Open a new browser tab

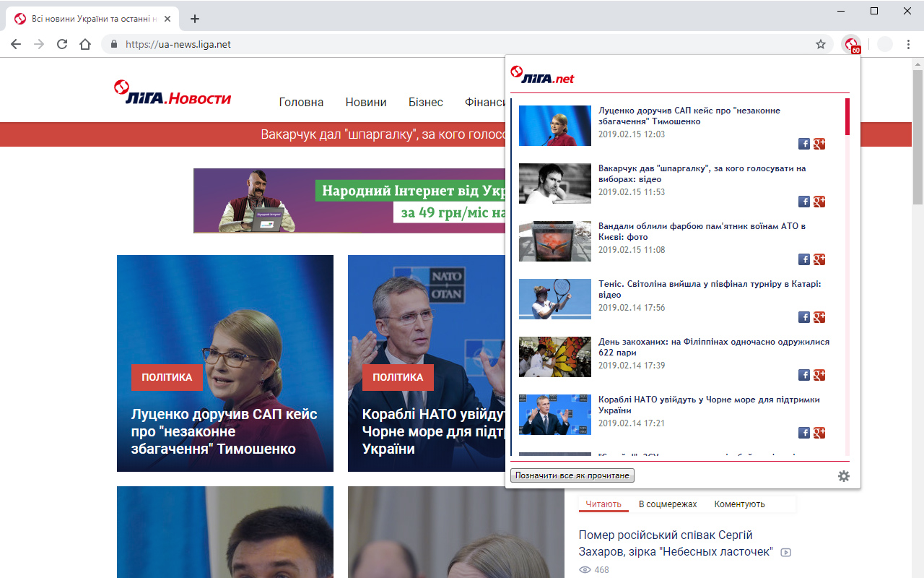tap(194, 19)
